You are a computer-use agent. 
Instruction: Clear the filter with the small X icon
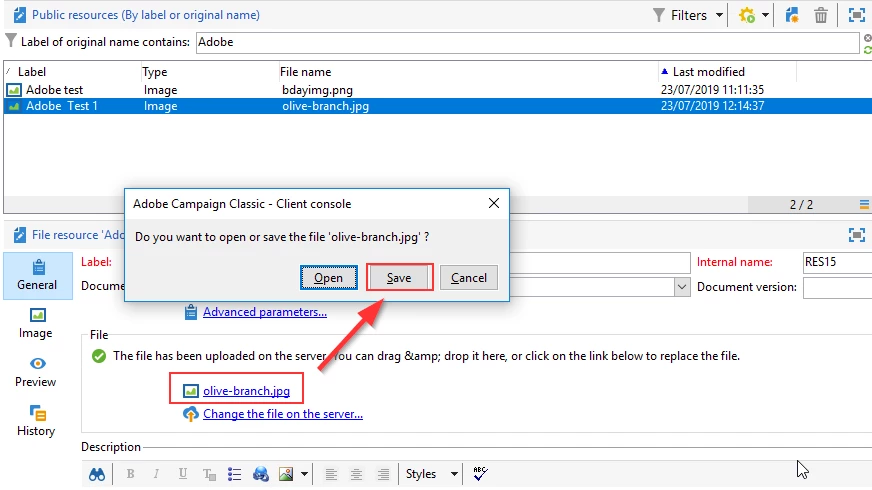tap(868, 38)
